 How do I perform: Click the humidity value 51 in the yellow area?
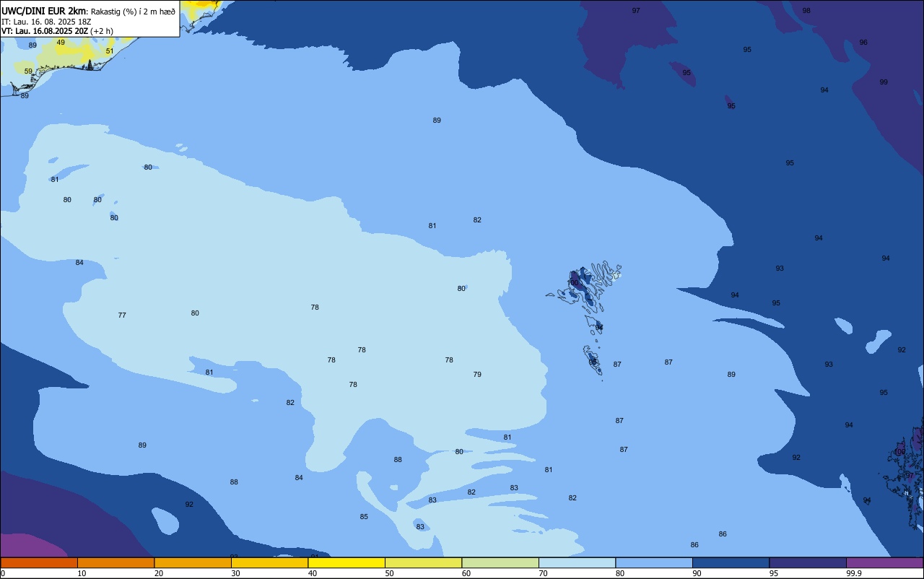[x=110, y=51]
